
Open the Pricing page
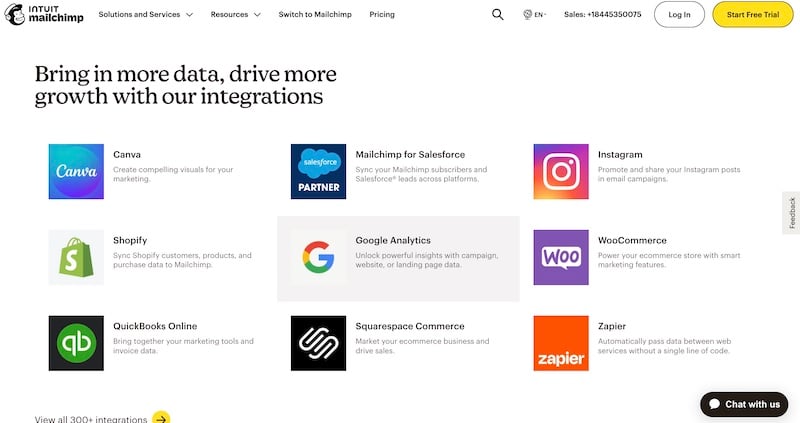point(382,14)
